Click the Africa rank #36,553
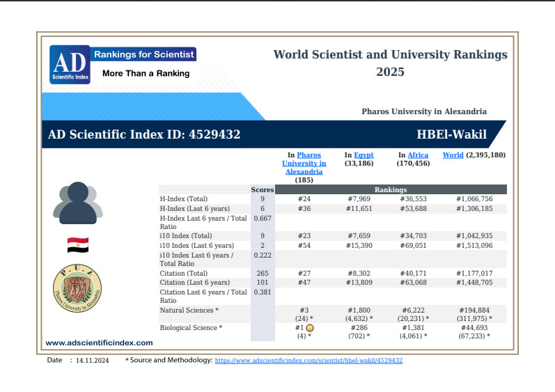 [414, 199]
